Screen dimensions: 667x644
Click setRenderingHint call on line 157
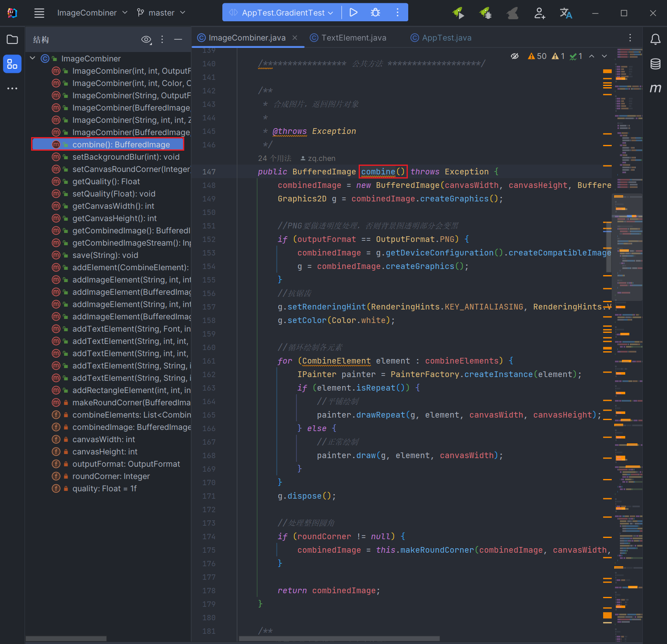(326, 307)
